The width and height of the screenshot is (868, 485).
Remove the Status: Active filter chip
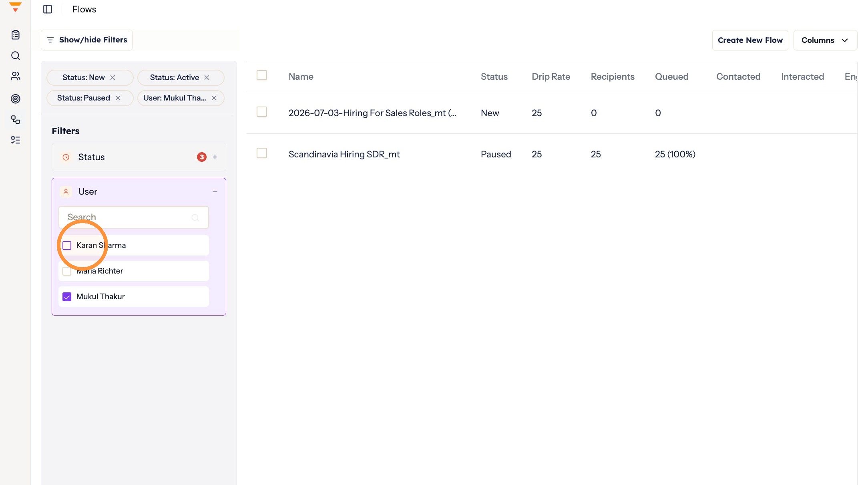coord(207,78)
